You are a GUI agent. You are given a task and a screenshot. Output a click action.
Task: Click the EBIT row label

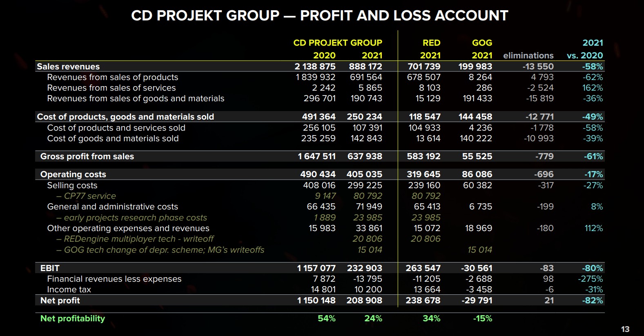pyautogui.click(x=50, y=268)
